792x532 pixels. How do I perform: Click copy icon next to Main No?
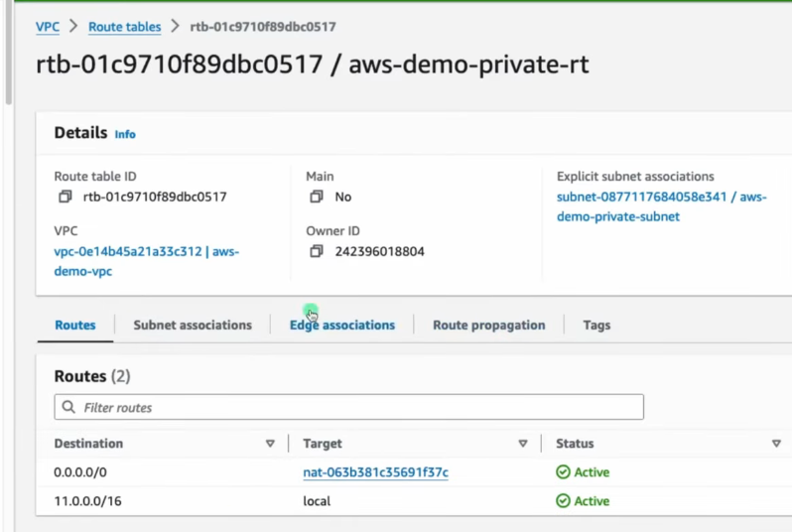(x=317, y=197)
